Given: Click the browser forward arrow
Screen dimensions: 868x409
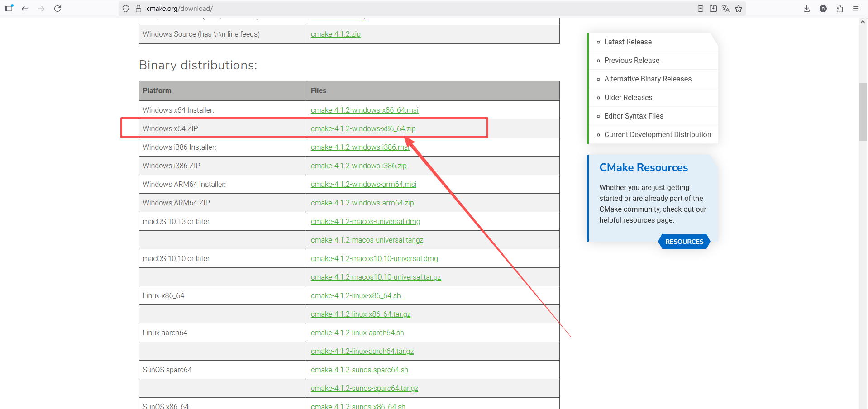Looking at the screenshot, I should click(x=41, y=9).
